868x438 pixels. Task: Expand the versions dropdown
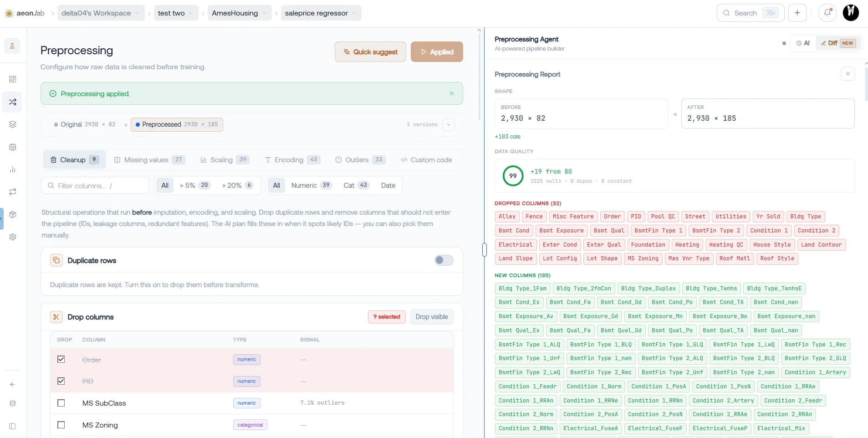coord(449,124)
